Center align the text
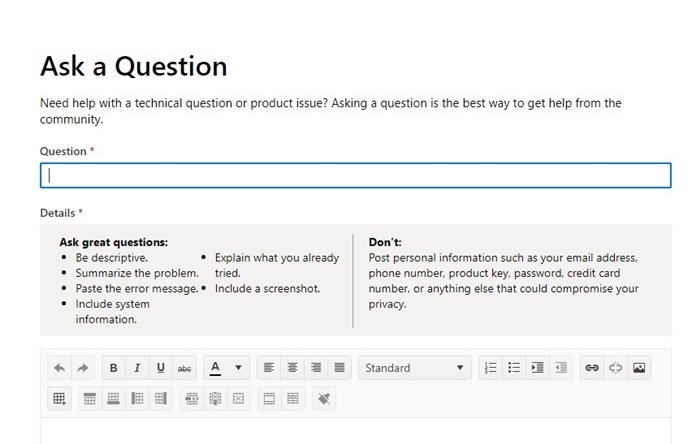The height and width of the screenshot is (444, 700). point(292,368)
